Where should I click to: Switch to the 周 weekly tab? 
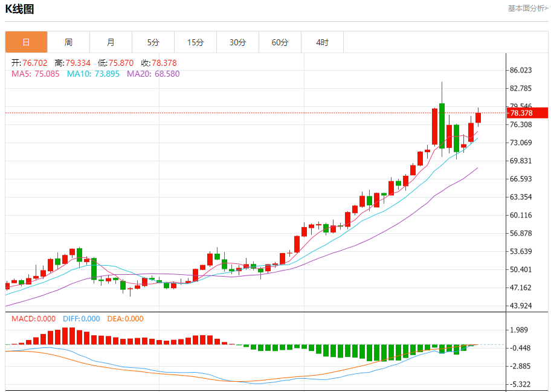coord(68,42)
